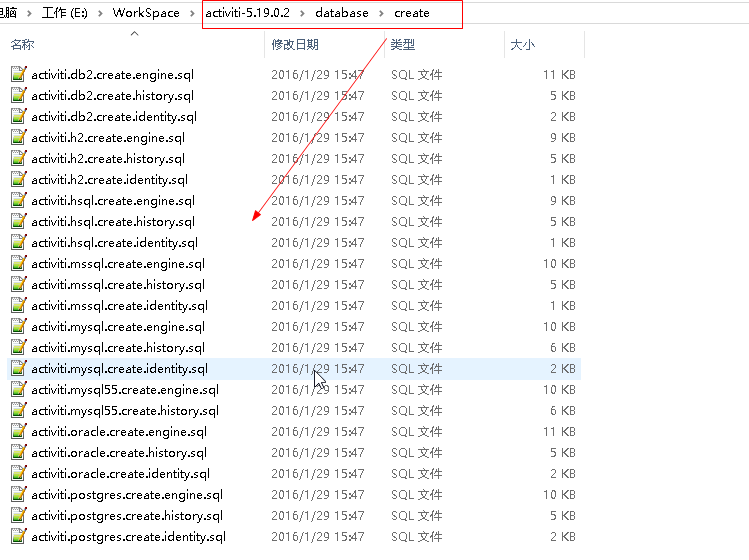Image resolution: width=749 pixels, height=560 pixels.
Task: Click the modified date of activiti.postgres.create.identity.sql
Action: (x=318, y=537)
